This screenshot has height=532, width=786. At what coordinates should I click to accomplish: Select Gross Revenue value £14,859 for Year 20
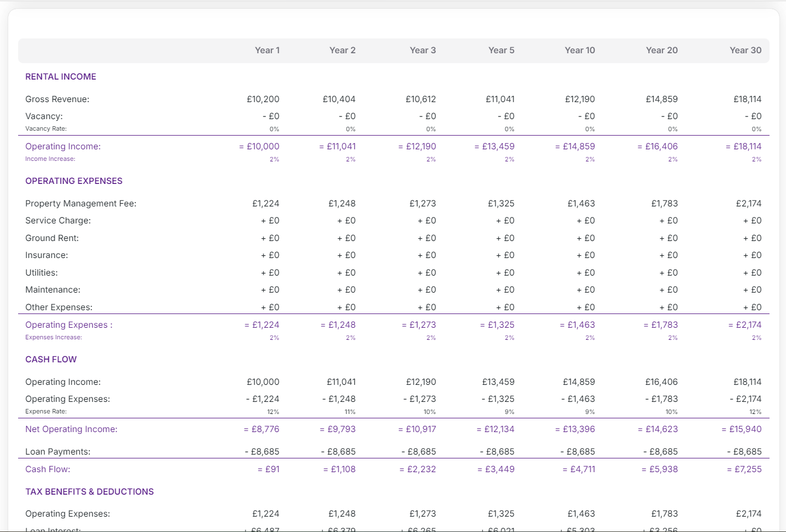pyautogui.click(x=662, y=99)
